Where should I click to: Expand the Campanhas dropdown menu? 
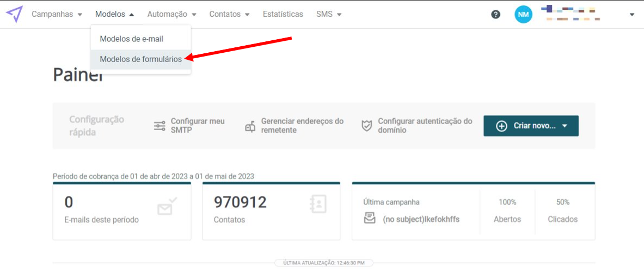coord(57,14)
